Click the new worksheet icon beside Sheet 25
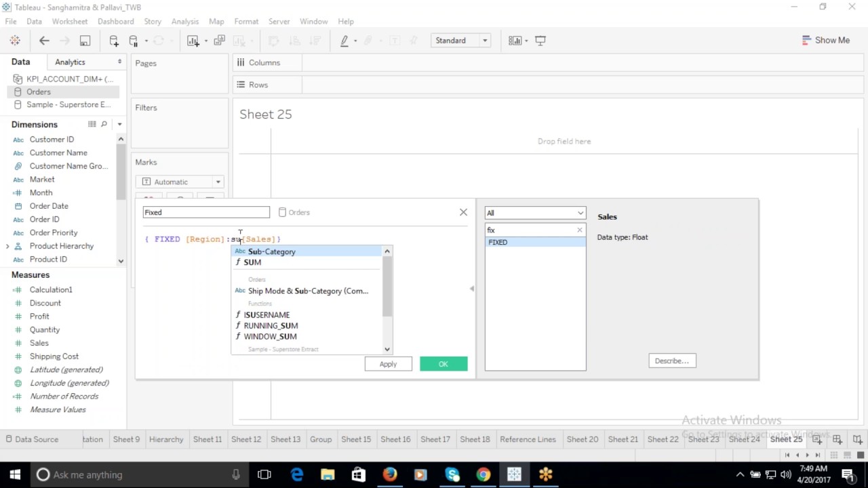This screenshot has width=868, height=488. click(817, 439)
